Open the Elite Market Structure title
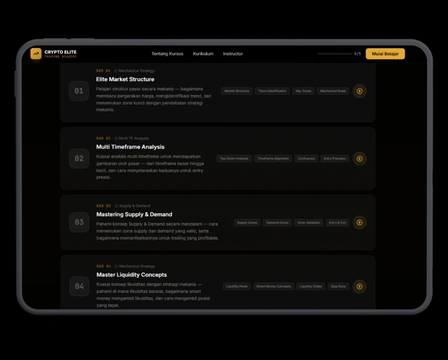This screenshot has width=448, height=360. (x=125, y=79)
